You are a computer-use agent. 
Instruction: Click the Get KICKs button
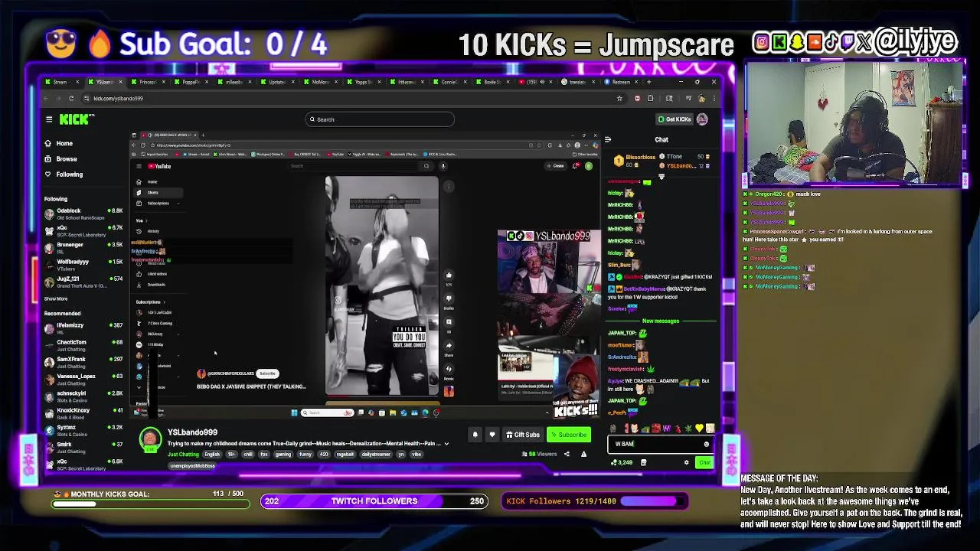[675, 119]
